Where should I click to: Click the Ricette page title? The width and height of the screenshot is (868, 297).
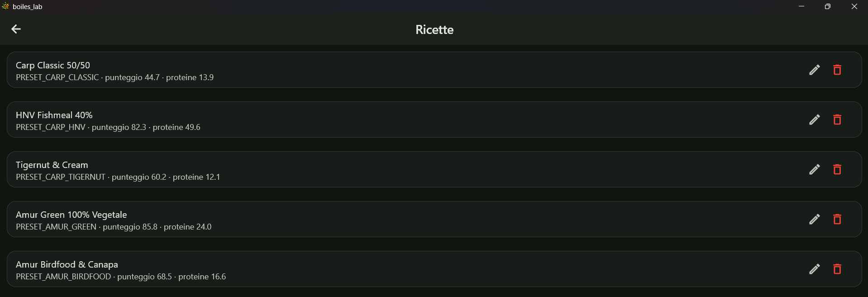434,29
